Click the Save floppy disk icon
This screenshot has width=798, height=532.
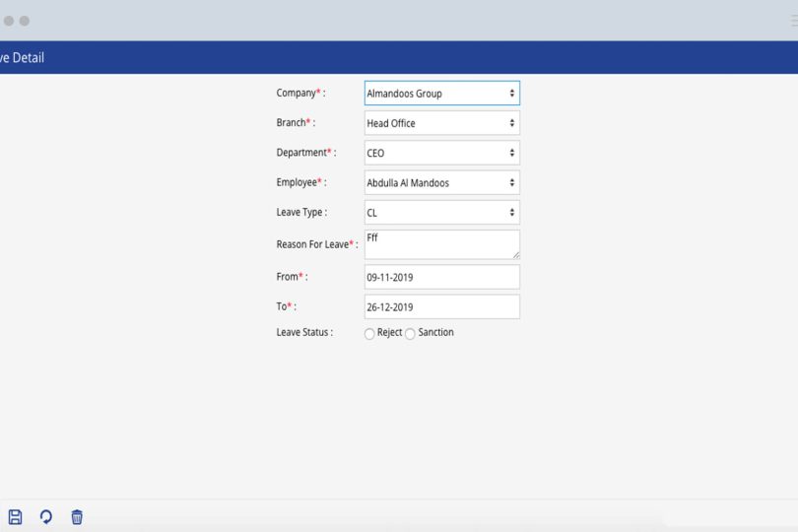[x=15, y=517]
